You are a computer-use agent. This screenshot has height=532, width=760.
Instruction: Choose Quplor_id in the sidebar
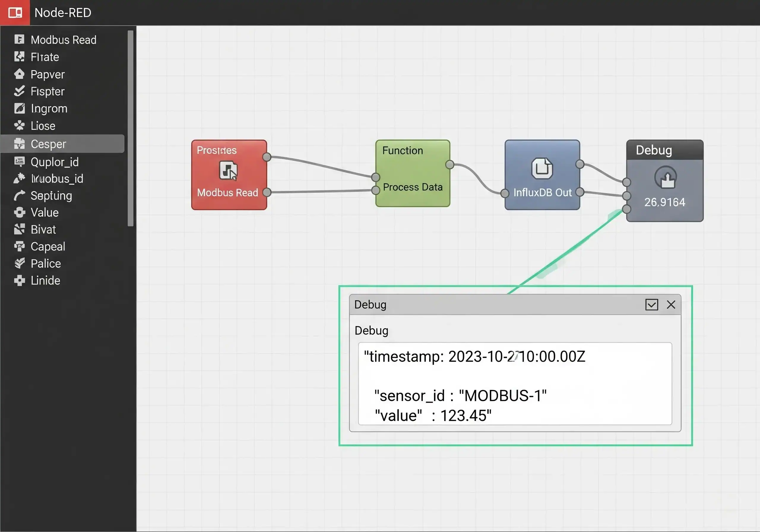[x=55, y=162]
